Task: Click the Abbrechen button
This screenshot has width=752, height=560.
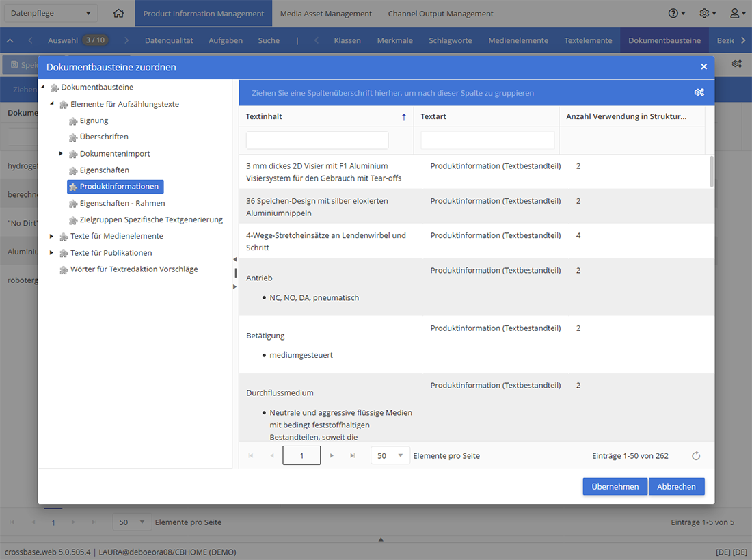Action: 676,487
